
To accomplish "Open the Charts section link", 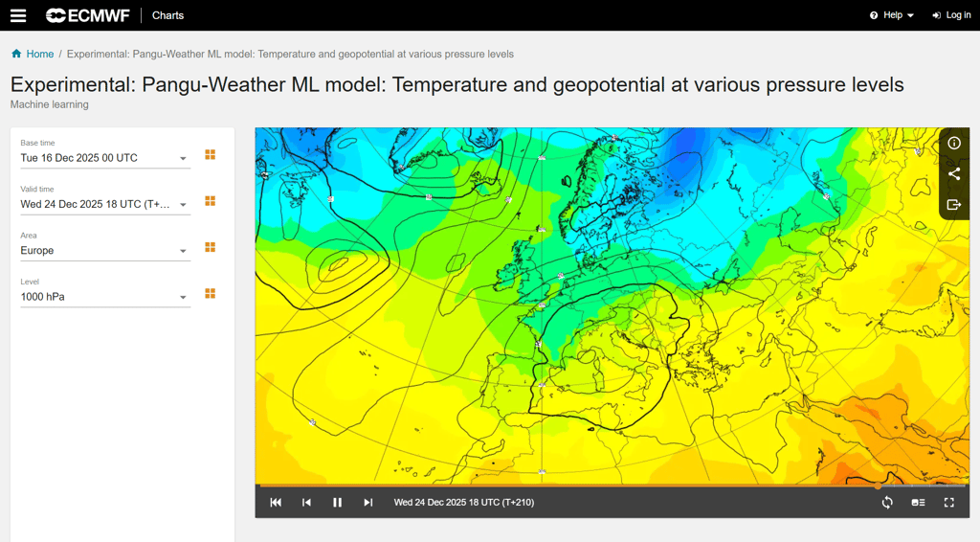I will point(167,15).
